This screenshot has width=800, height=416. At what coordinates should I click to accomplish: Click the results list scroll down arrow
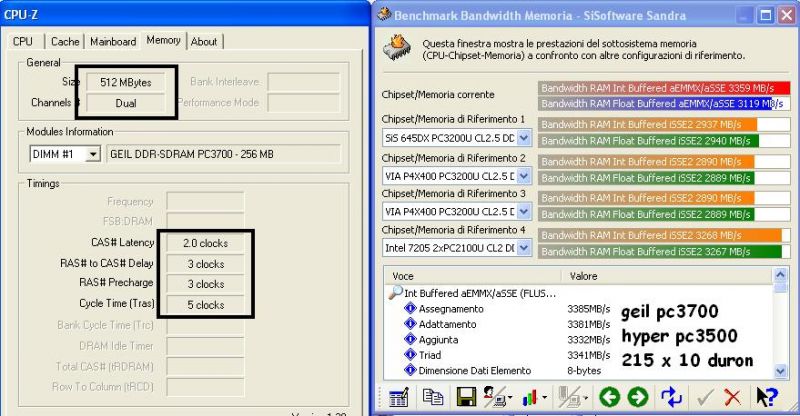(780, 371)
